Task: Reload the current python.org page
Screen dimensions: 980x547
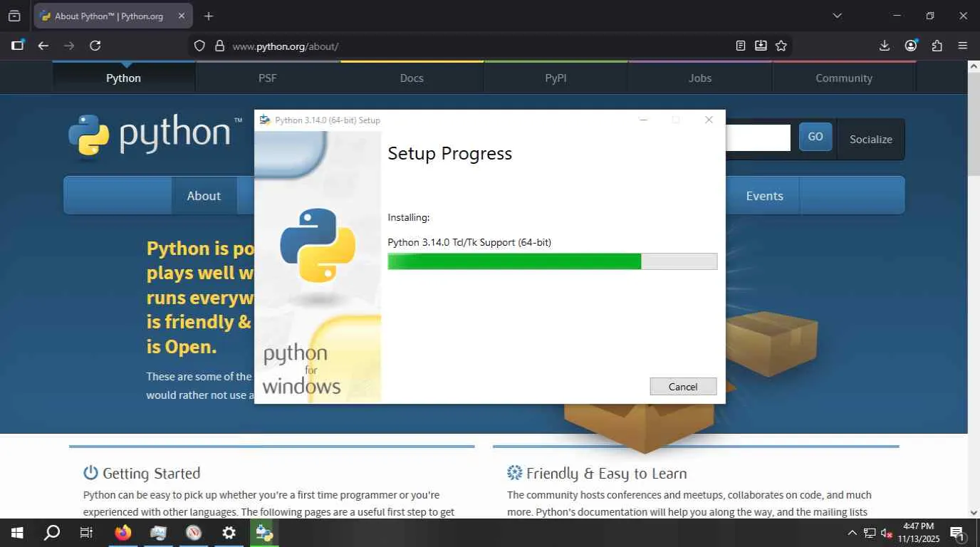Action: [95, 46]
